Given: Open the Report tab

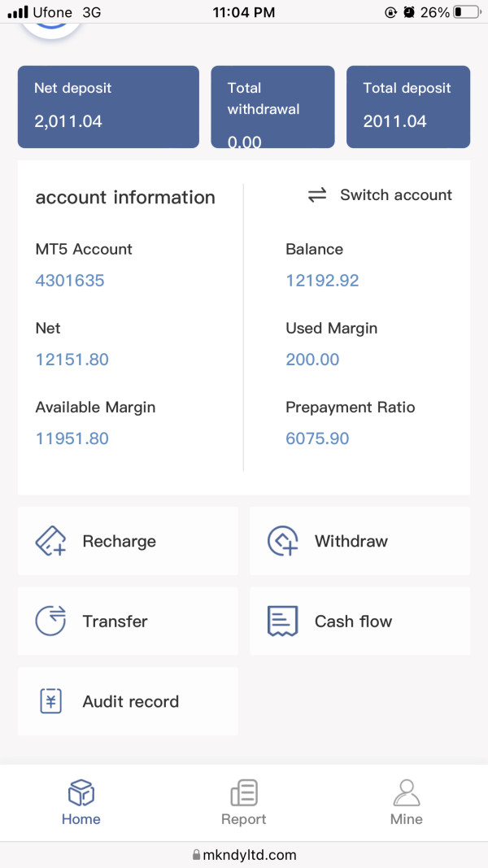Looking at the screenshot, I should click(244, 804).
